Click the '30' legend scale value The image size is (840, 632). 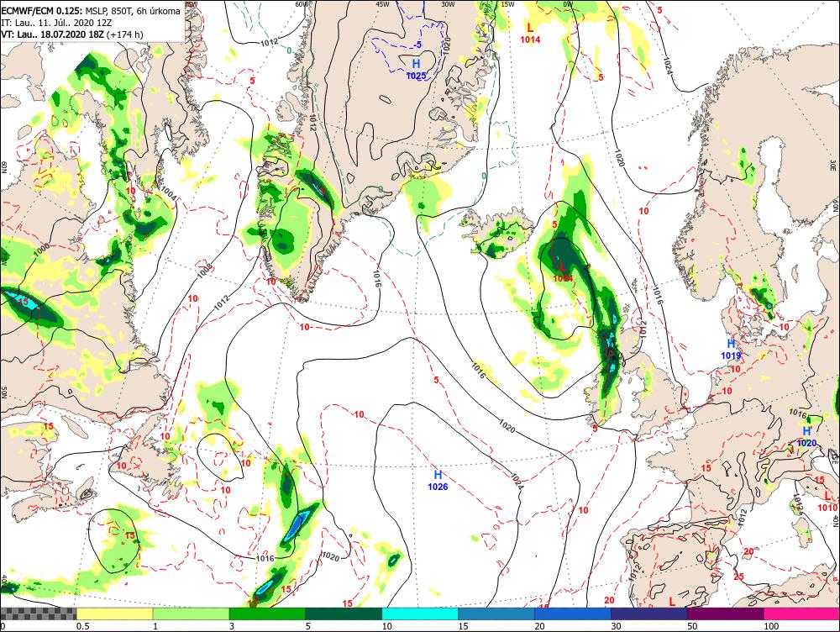[x=616, y=626]
